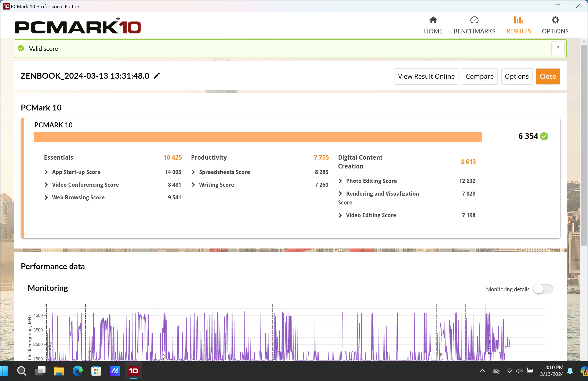Image resolution: width=588 pixels, height=381 pixels.
Task: Open Task View on the taskbar
Action: click(40, 371)
